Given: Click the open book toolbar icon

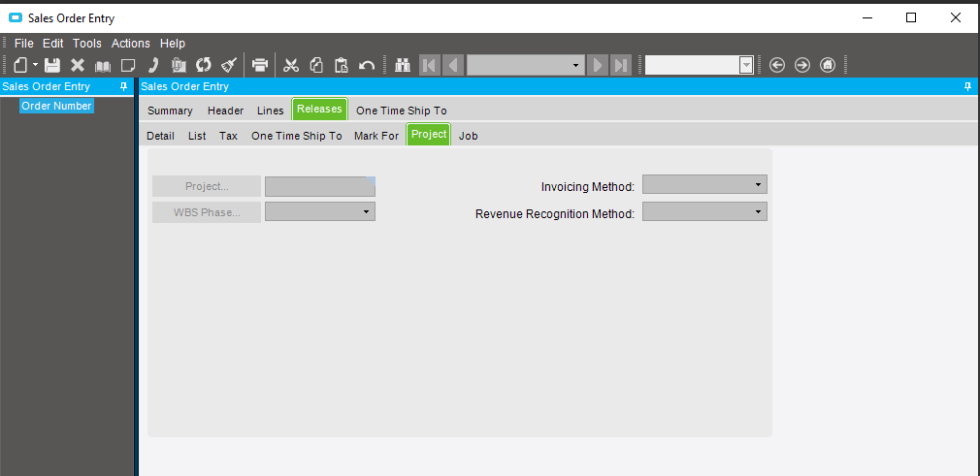Looking at the screenshot, I should coord(103,66).
